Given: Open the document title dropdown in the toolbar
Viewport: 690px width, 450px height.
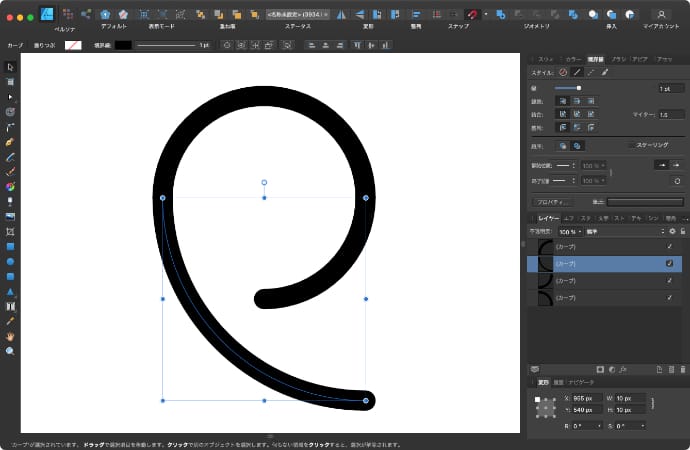Looking at the screenshot, I should [298, 15].
